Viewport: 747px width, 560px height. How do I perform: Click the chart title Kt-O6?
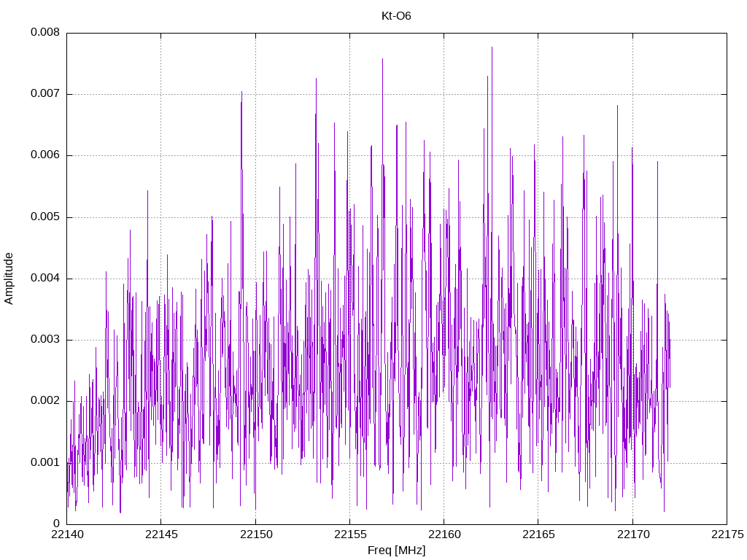[396, 16]
